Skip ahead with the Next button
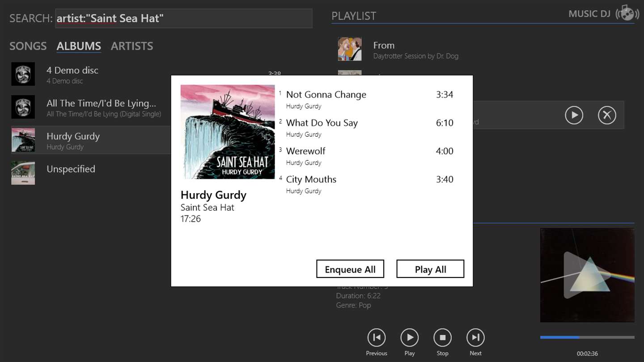This screenshot has width=644, height=362. 475,338
